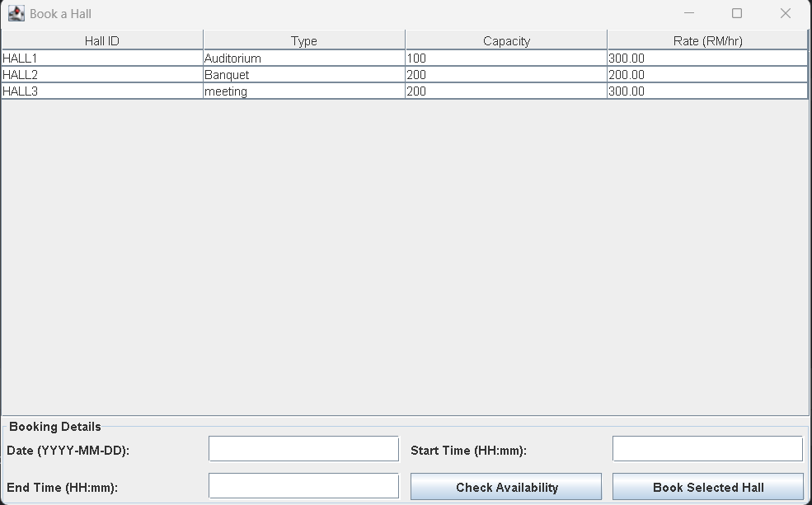Image resolution: width=812 pixels, height=505 pixels.
Task: Focus the Start Time (HH:mm) input field
Action: (707, 449)
